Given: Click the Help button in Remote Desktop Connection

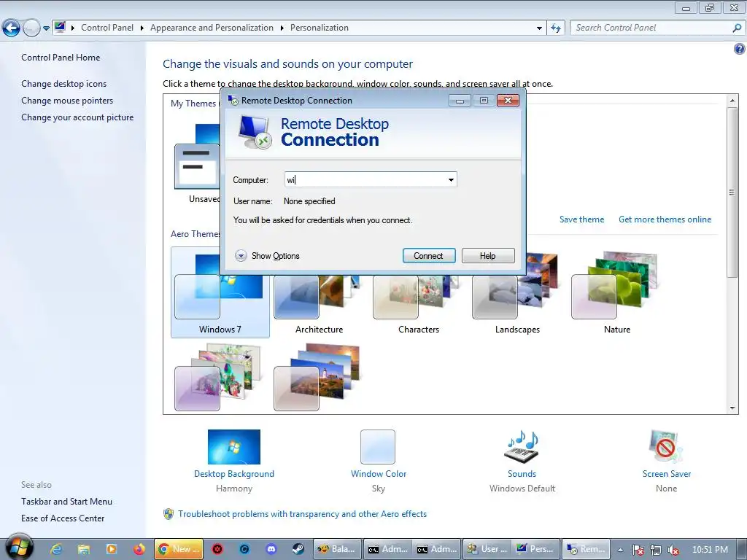Looking at the screenshot, I should [488, 256].
